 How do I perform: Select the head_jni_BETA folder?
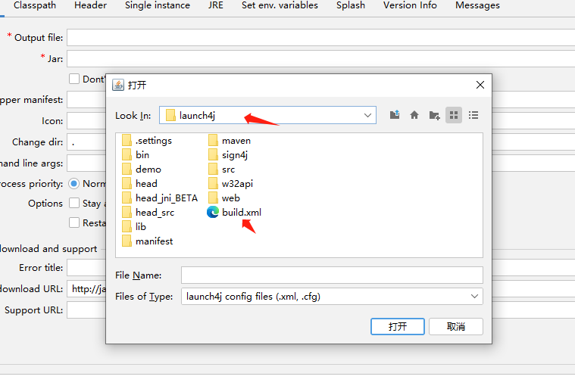coord(160,198)
